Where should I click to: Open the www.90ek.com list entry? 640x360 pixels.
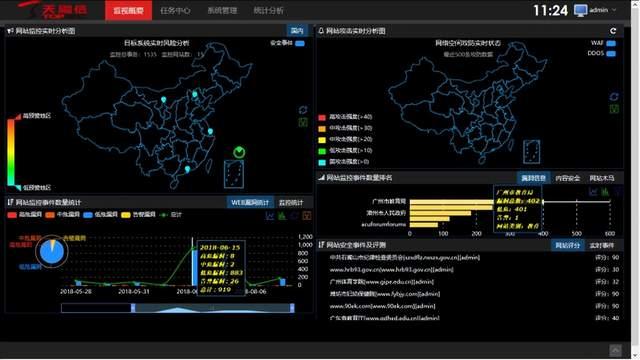pyautogui.click(x=382, y=306)
